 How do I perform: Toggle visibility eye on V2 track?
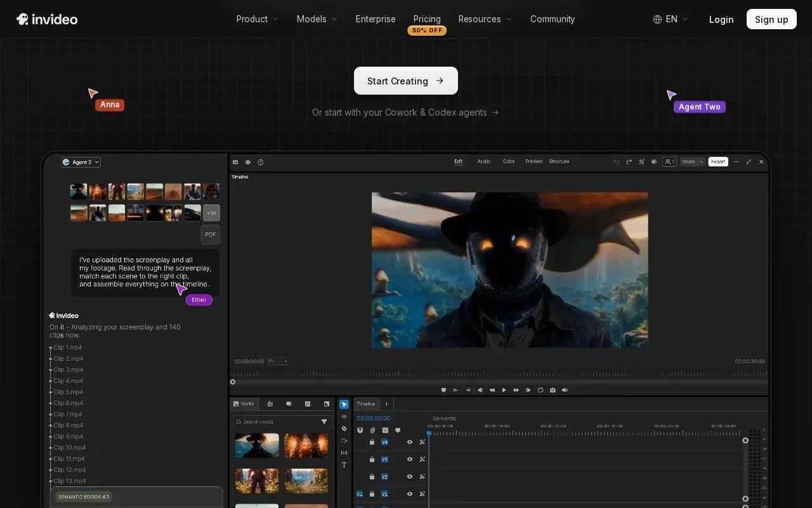pos(410,476)
